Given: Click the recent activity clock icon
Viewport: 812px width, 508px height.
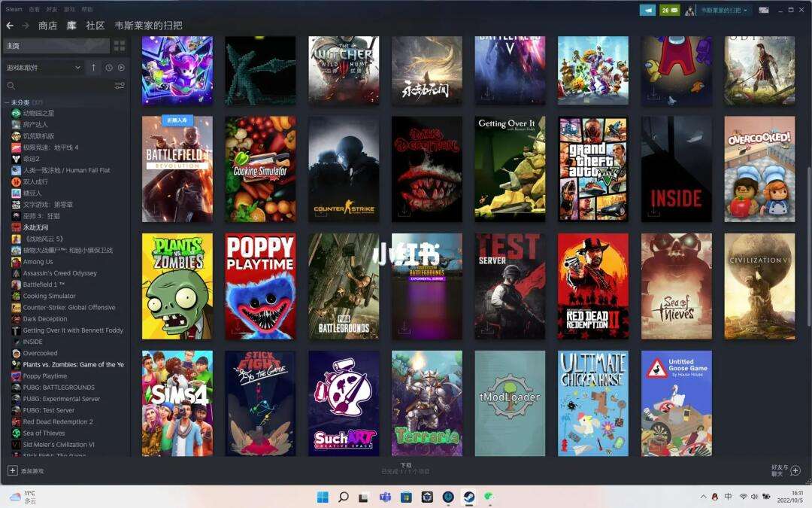Looking at the screenshot, I should click(x=109, y=68).
